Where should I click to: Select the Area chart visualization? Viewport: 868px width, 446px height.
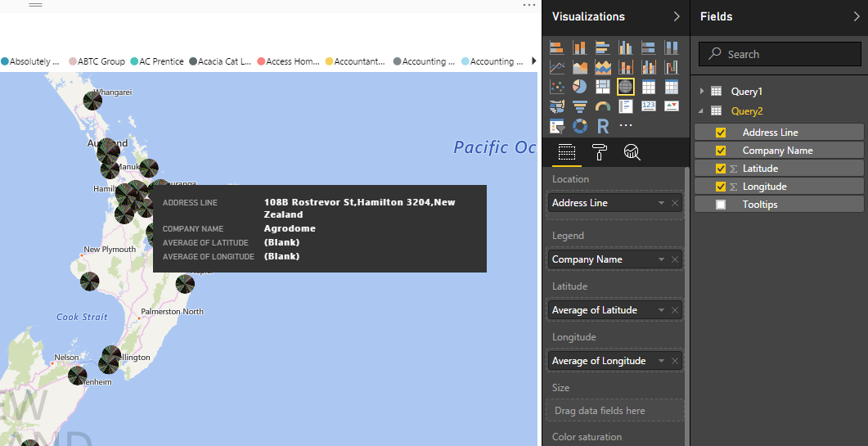coord(579,67)
